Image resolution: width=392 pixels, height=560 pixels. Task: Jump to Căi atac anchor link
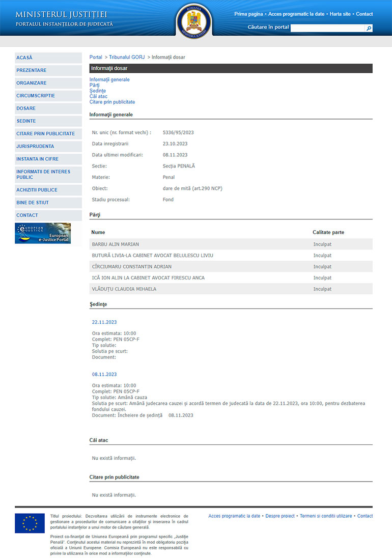(98, 96)
